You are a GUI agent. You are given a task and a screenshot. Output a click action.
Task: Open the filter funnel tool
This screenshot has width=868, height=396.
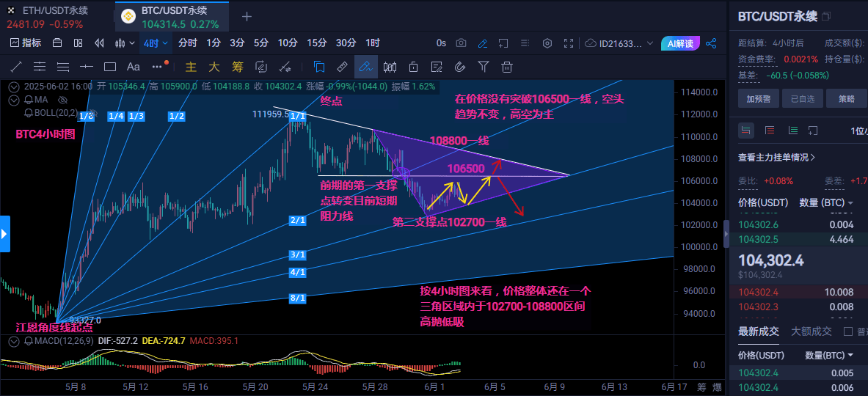point(483,67)
